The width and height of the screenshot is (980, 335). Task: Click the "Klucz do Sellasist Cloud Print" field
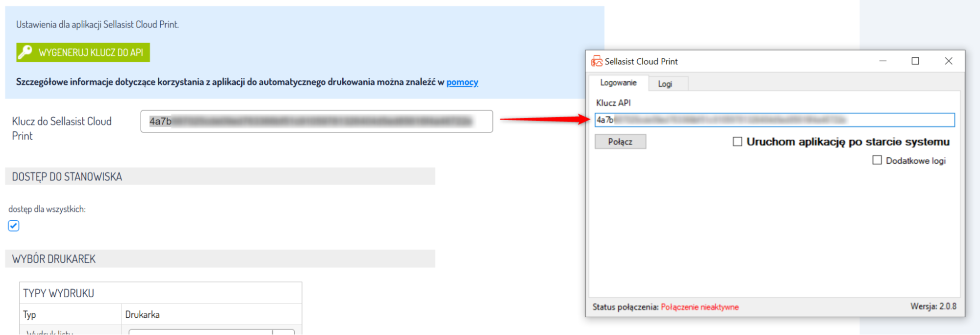click(316, 121)
